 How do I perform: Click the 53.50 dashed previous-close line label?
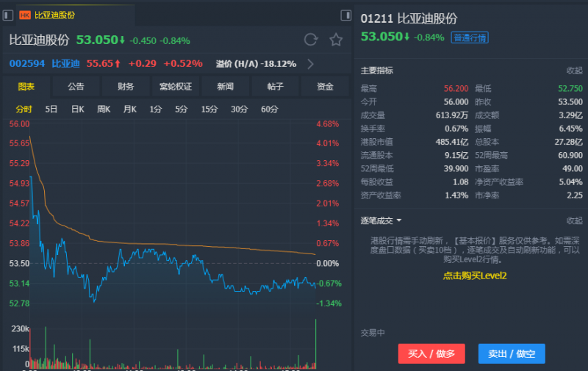[x=19, y=264]
